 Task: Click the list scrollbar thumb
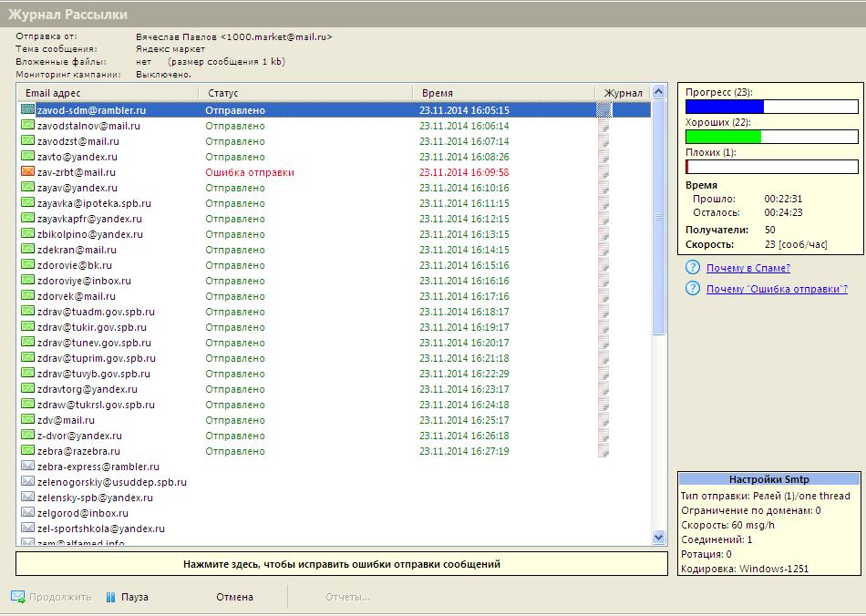pos(658,217)
